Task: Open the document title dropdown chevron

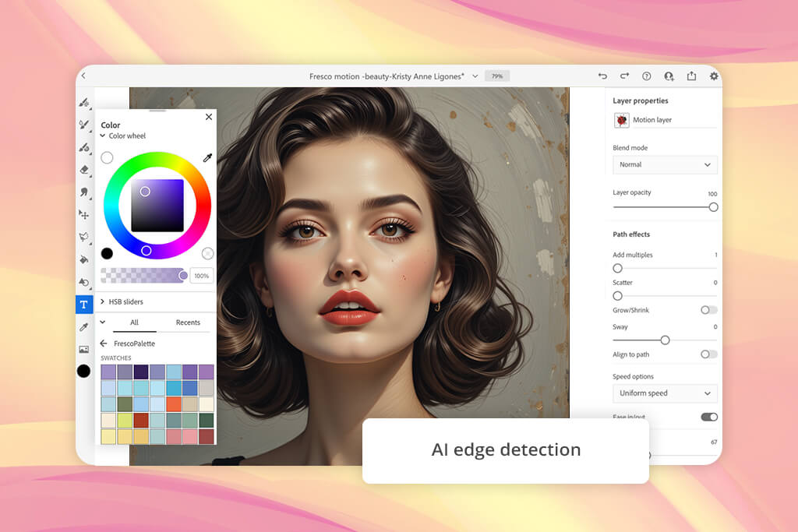Action: pos(475,76)
